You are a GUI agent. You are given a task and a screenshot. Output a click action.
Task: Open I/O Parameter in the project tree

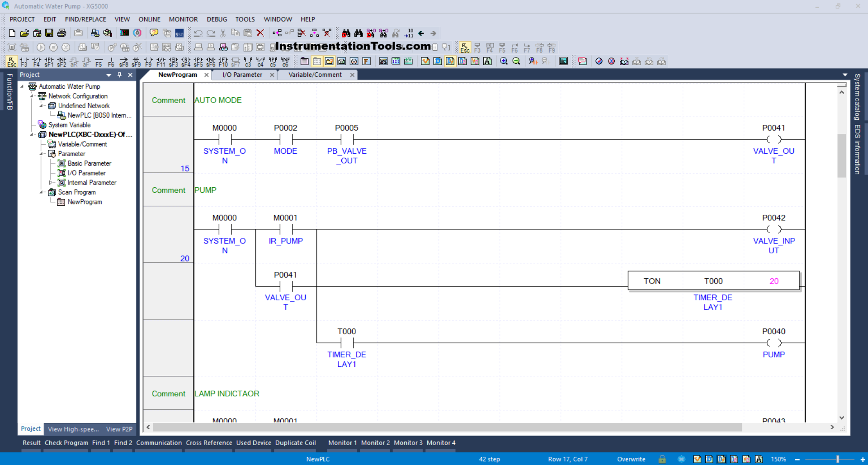coord(86,173)
